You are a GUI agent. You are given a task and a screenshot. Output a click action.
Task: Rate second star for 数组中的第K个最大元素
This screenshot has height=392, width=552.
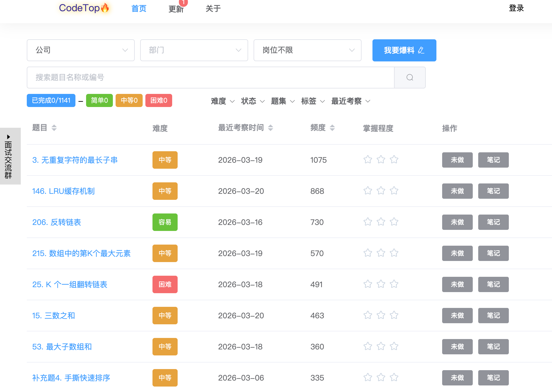[x=381, y=253]
